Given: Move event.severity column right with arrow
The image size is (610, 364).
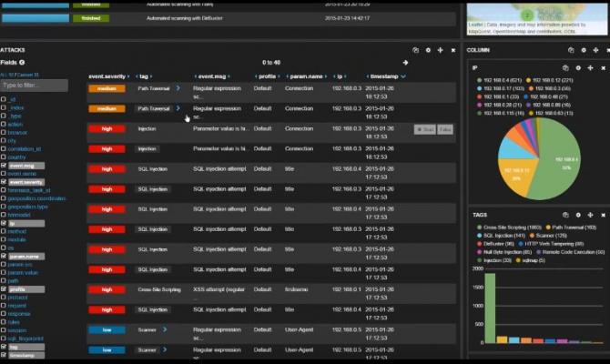Looking at the screenshot, I should pyautogui.click(x=128, y=76).
